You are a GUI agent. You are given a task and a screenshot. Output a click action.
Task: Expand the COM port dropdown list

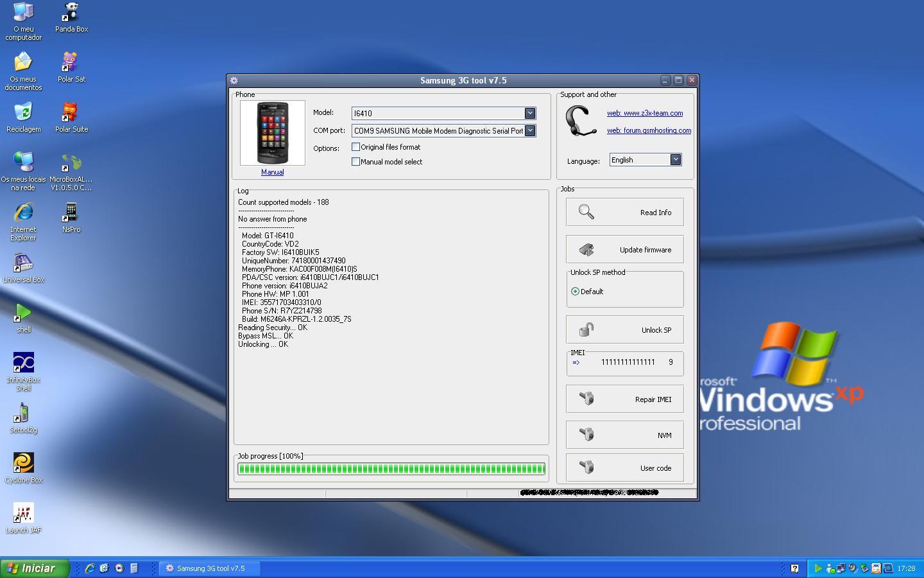(530, 130)
